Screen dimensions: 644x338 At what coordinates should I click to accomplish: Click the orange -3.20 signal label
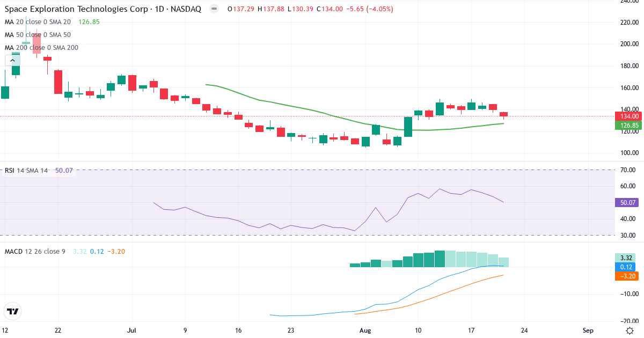(x=627, y=276)
